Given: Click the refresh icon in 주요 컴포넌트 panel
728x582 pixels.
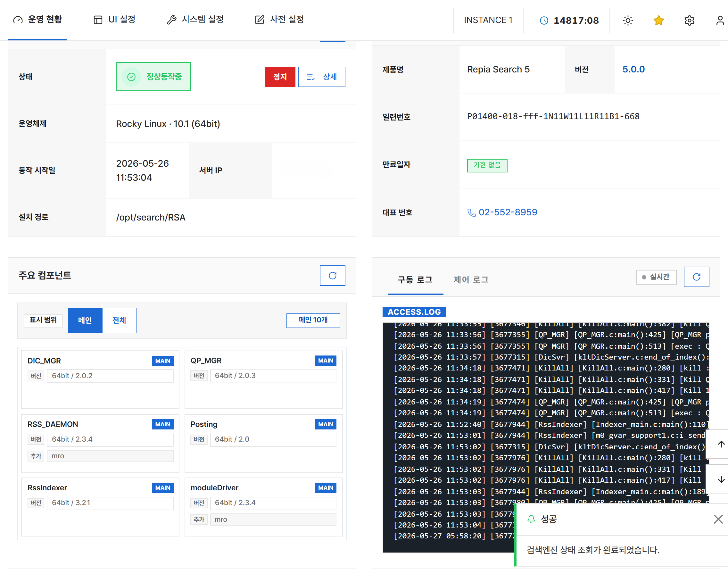Looking at the screenshot, I should (x=332, y=276).
